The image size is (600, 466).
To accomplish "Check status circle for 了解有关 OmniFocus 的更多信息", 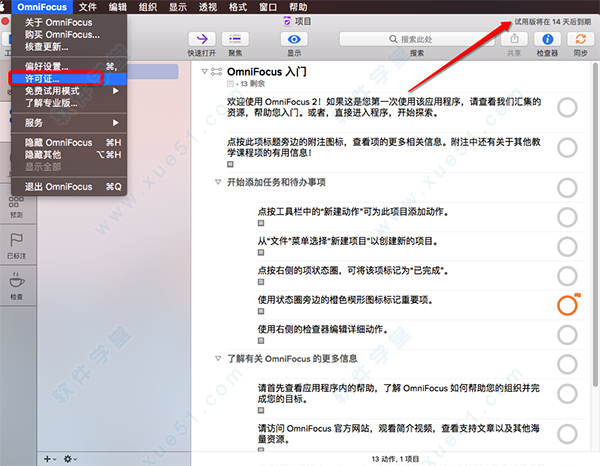I will coord(567,364).
